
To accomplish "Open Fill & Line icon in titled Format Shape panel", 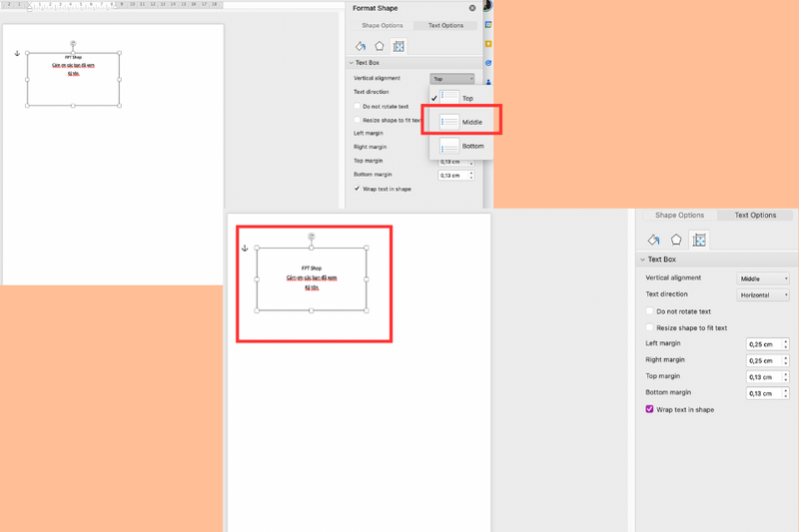I will [x=361, y=46].
